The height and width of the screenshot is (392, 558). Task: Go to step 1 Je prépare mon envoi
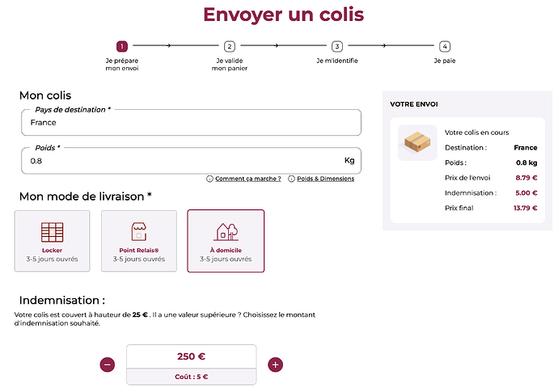click(122, 47)
